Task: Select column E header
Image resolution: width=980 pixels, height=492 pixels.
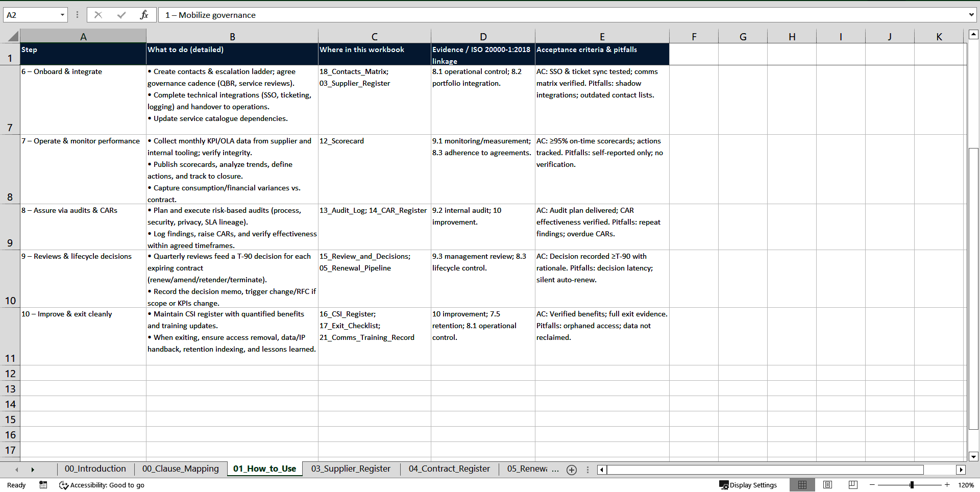Action: coord(602,36)
